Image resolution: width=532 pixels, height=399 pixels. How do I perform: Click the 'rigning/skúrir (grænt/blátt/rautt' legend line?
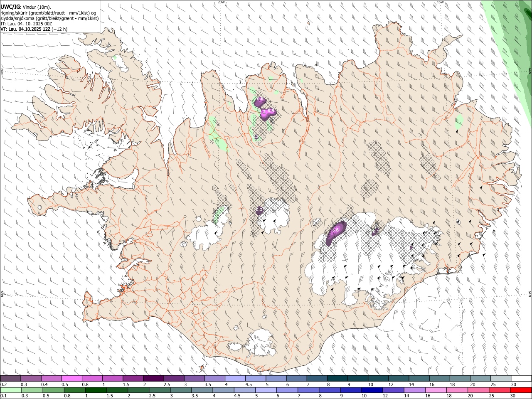tap(48, 13)
